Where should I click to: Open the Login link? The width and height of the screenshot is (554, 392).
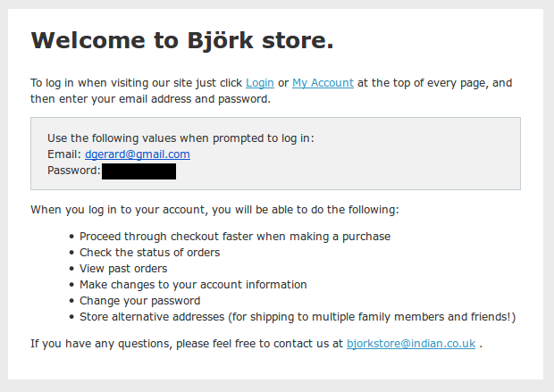click(260, 83)
